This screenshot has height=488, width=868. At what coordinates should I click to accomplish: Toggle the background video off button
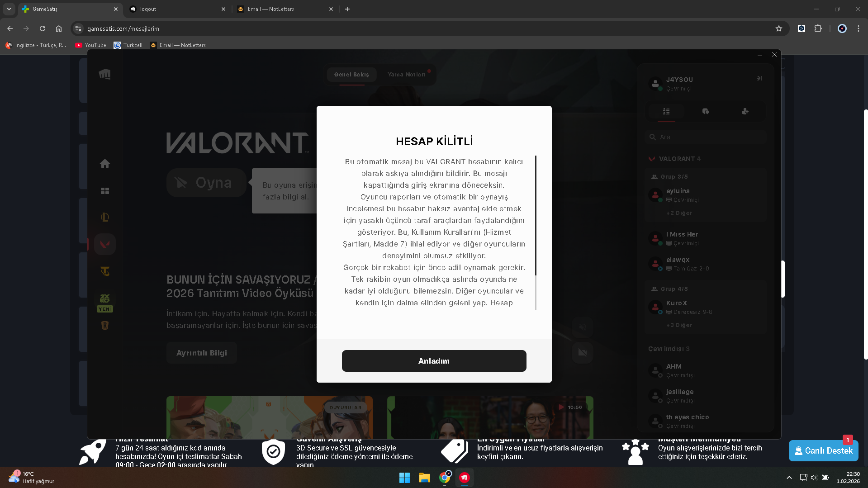[x=583, y=353]
